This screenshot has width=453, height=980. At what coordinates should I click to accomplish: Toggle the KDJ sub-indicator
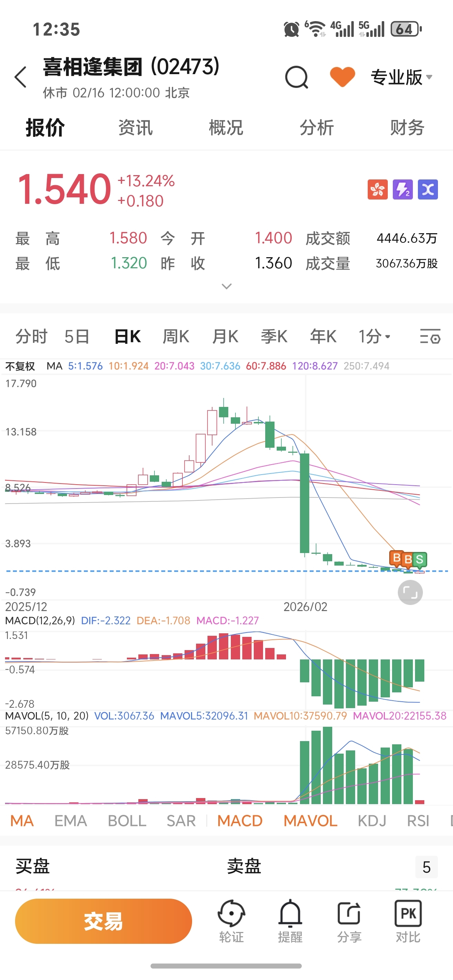pos(372,821)
